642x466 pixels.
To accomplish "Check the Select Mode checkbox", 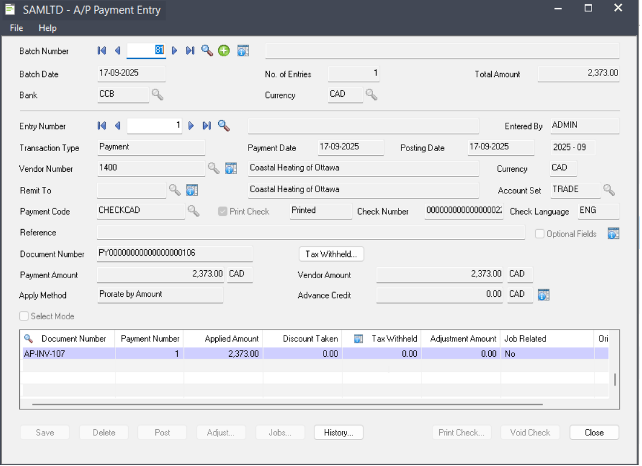I will pos(25,316).
